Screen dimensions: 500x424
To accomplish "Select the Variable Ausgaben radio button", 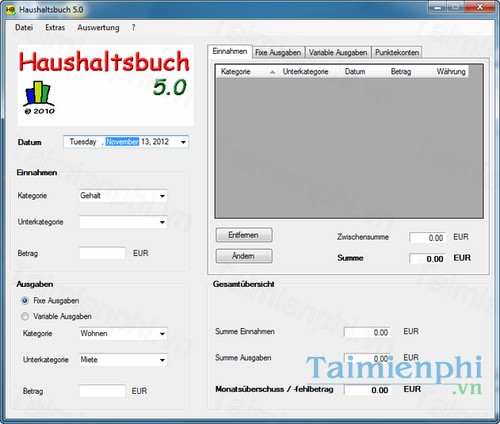I will [25, 316].
